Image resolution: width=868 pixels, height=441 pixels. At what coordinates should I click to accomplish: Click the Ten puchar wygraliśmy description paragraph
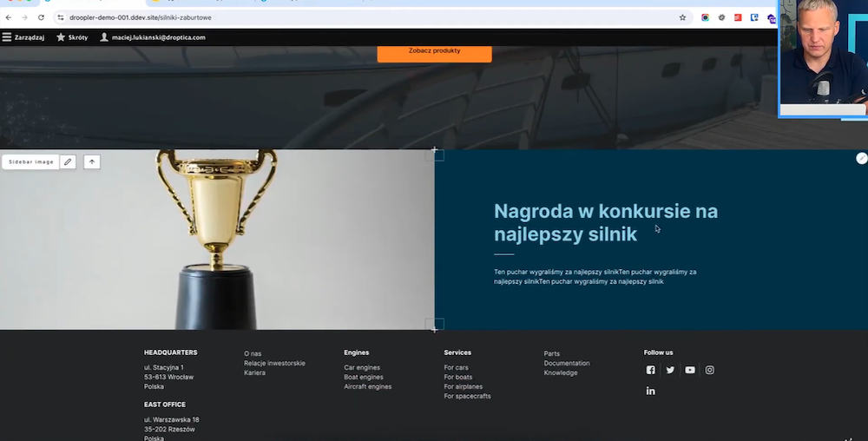point(595,277)
